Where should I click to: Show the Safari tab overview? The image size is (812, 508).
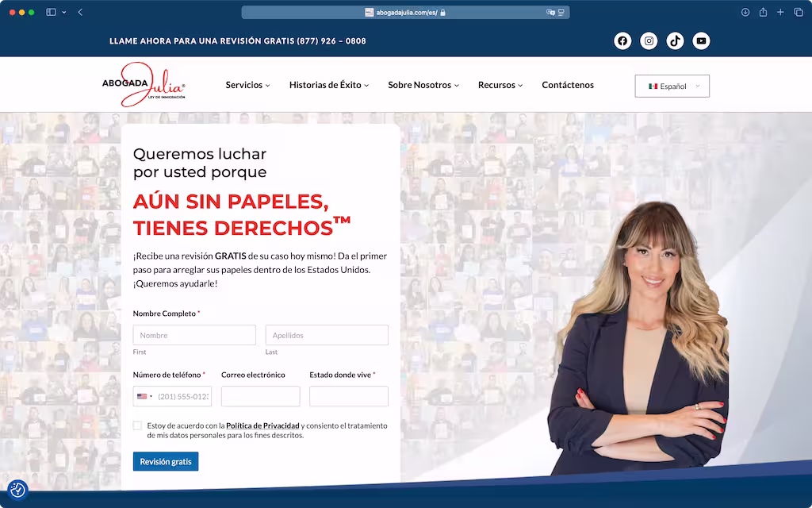coord(799,13)
